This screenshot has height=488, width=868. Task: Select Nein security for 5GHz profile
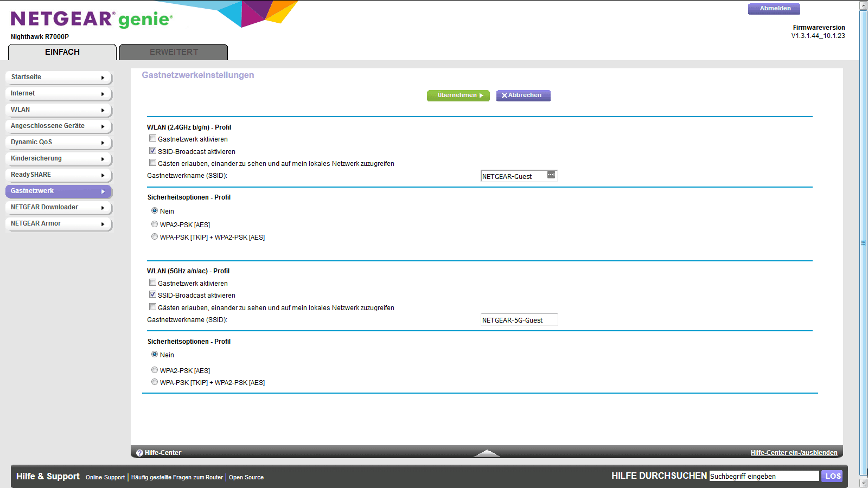pos(155,354)
